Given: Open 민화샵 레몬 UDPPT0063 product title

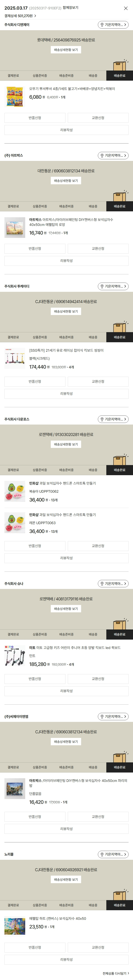Looking at the screenshot, I should click(x=62, y=515).
